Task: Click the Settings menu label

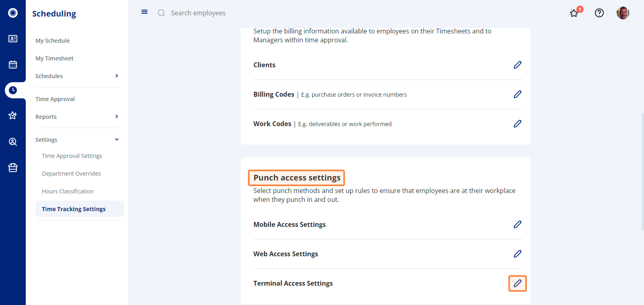Action: [46, 140]
